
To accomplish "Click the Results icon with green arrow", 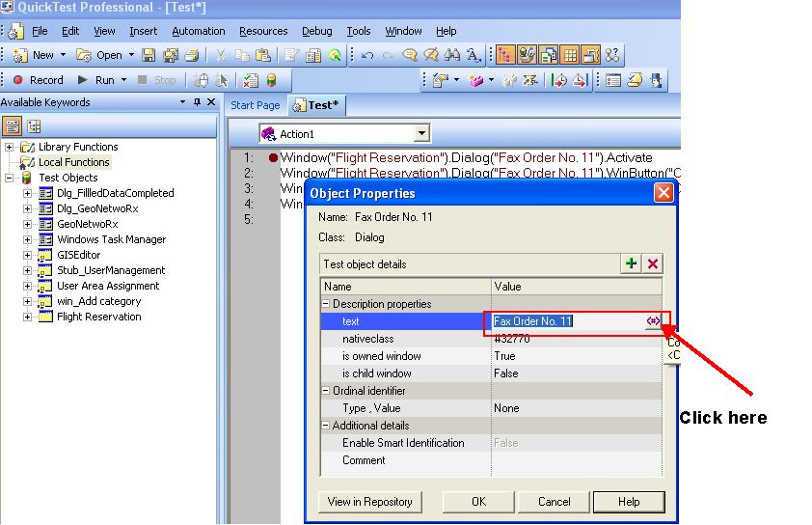I will pyautogui.click(x=335, y=55).
